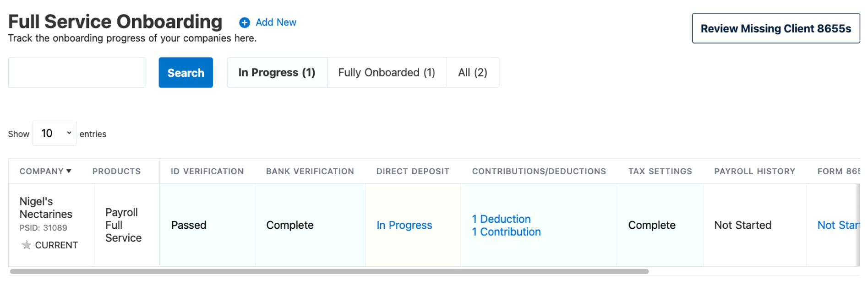
Task: Open the 1 Deduction link
Action: coord(501,219)
